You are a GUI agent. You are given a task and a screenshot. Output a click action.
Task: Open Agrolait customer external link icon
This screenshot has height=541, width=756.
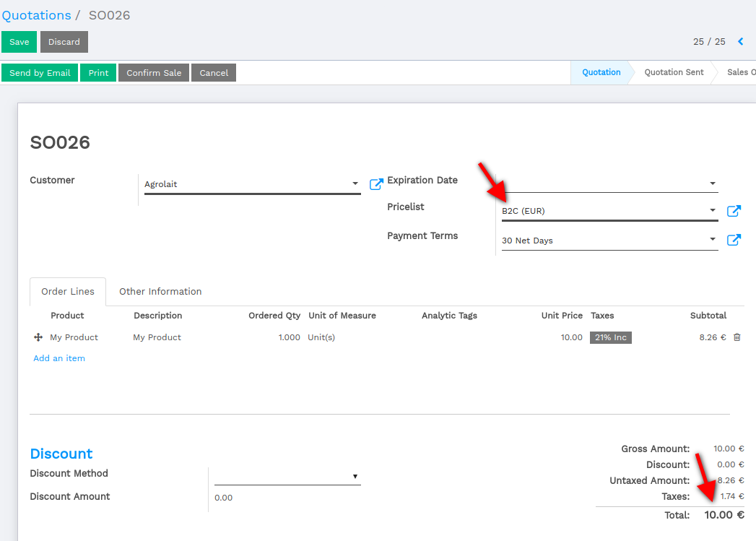(x=376, y=183)
